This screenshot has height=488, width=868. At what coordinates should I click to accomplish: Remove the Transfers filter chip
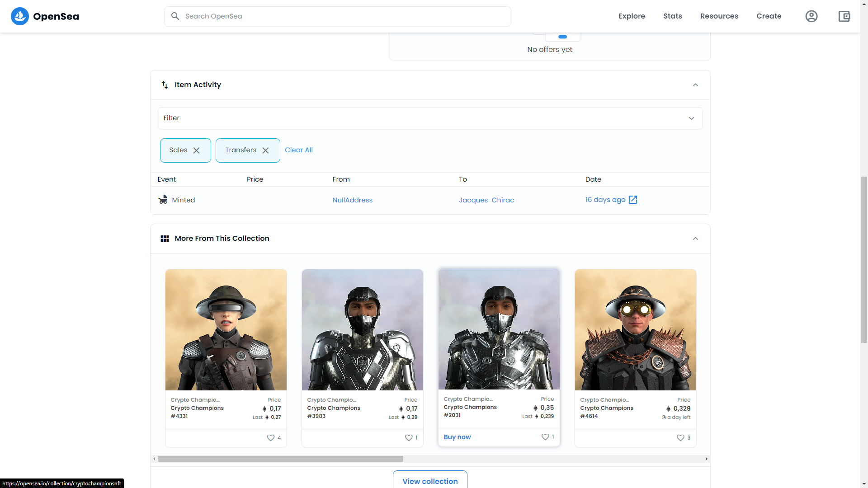pyautogui.click(x=266, y=150)
